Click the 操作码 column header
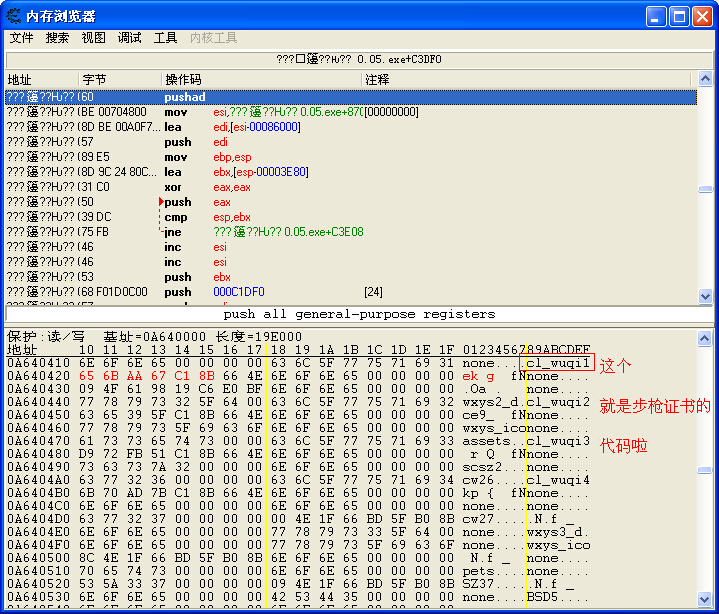 pyautogui.click(x=262, y=80)
